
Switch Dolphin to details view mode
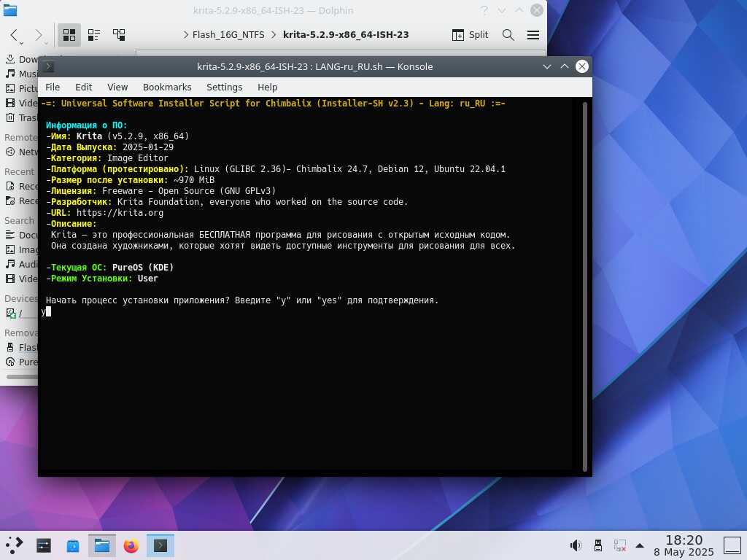point(119,35)
